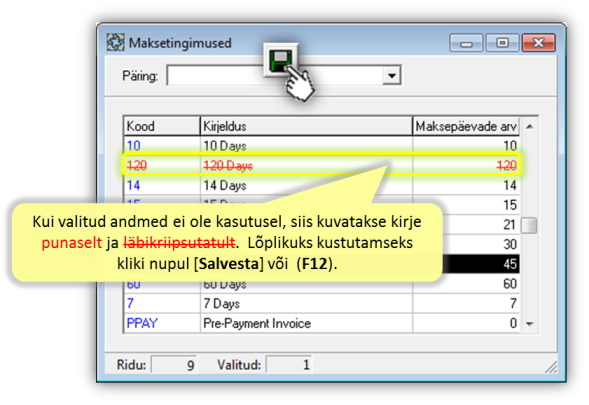Click the Maksetingimused window title icon
This screenshot has width=589, height=405.
pyautogui.click(x=115, y=42)
